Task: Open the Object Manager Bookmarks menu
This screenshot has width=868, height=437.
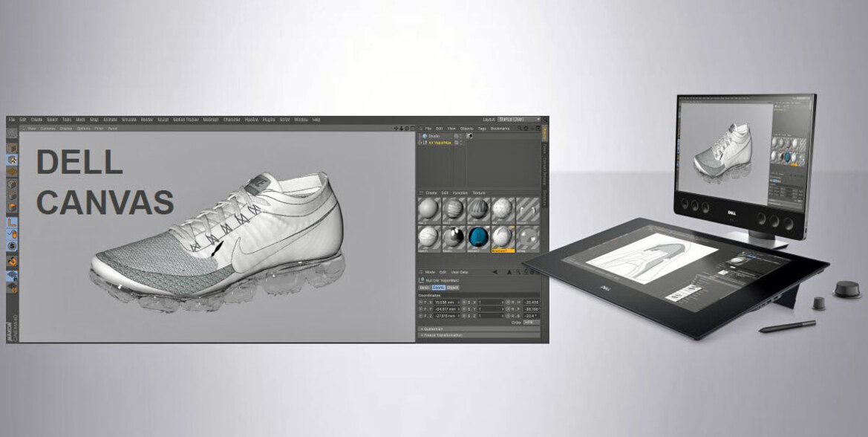Action: coord(500,128)
